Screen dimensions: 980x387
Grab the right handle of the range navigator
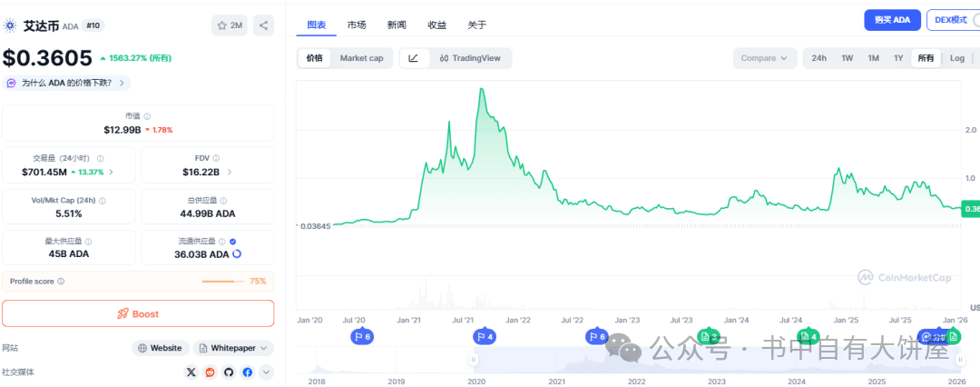pos(961,360)
